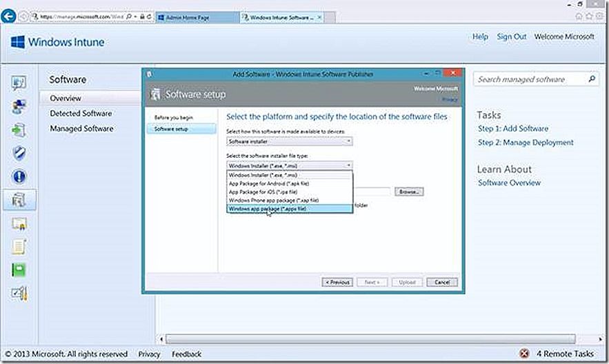
Task: Click the Browse button
Action: (409, 192)
